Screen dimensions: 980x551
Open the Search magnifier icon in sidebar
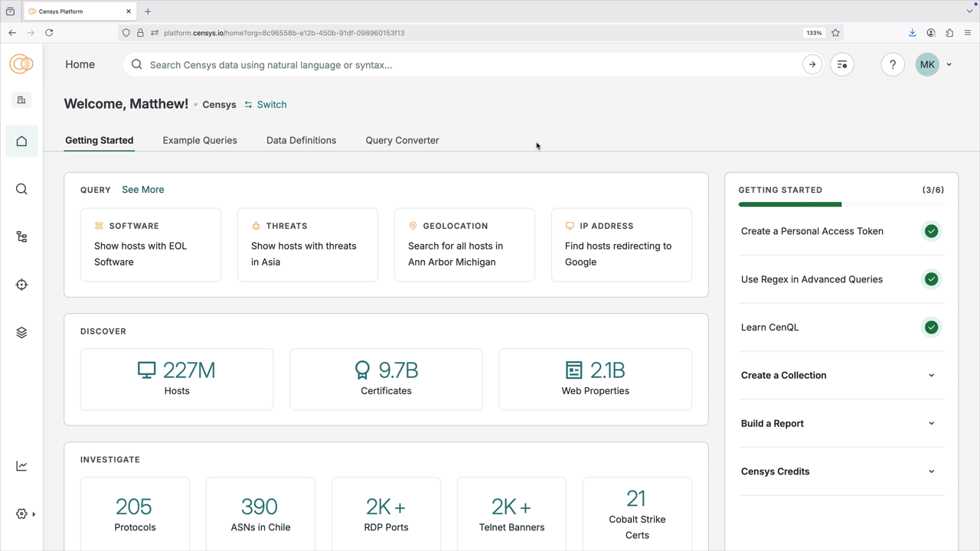click(x=21, y=189)
